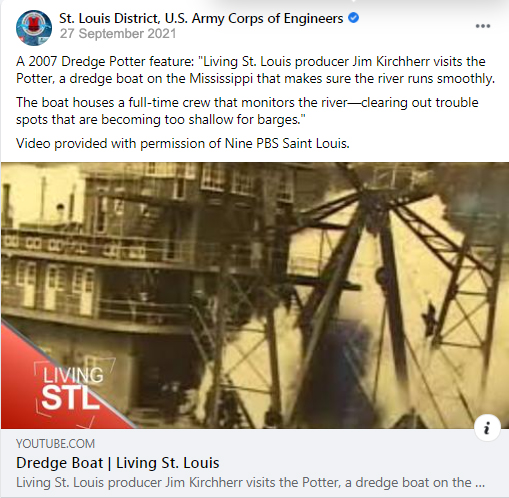Click the "The boat houses a full-time crew" paragraph
Image resolution: width=509 pixels, height=498 pixels.
pyautogui.click(x=247, y=111)
